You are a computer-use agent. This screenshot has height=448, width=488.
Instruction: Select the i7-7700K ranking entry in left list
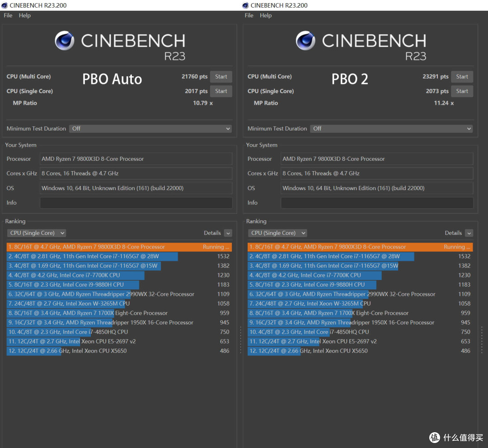119,275
